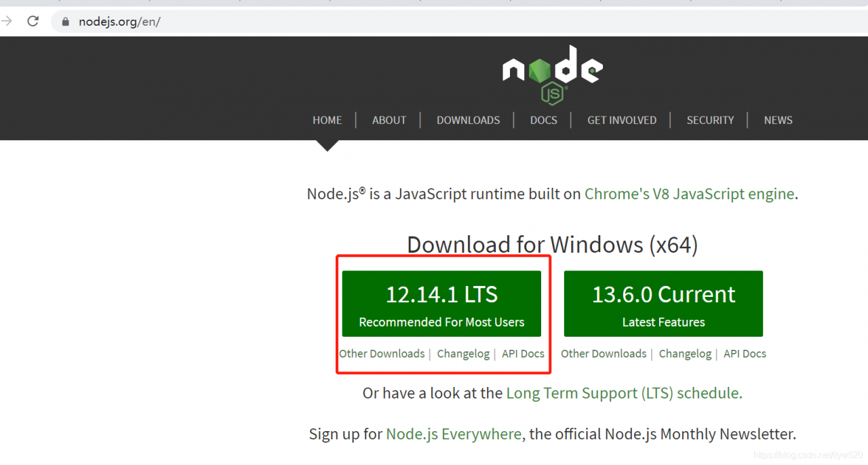Viewport: 868px width, 465px height.
Task: Focus the nodejs.org/en/ address bar
Action: [x=459, y=22]
